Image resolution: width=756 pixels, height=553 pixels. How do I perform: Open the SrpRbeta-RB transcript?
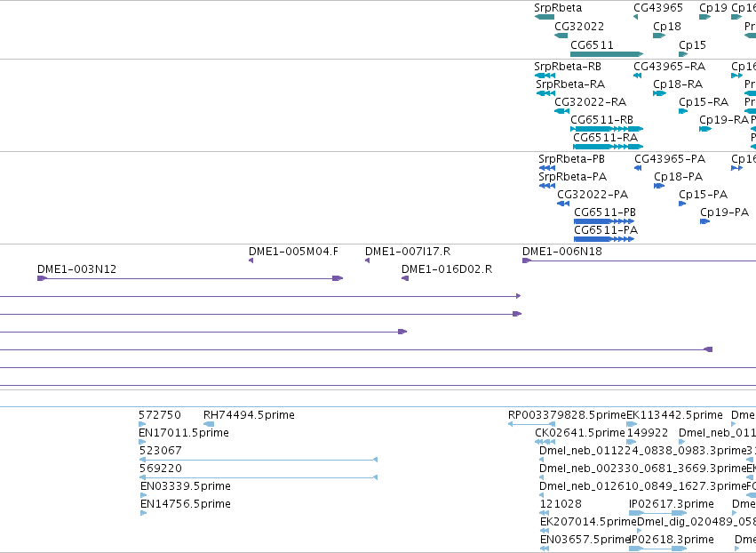(x=545, y=76)
